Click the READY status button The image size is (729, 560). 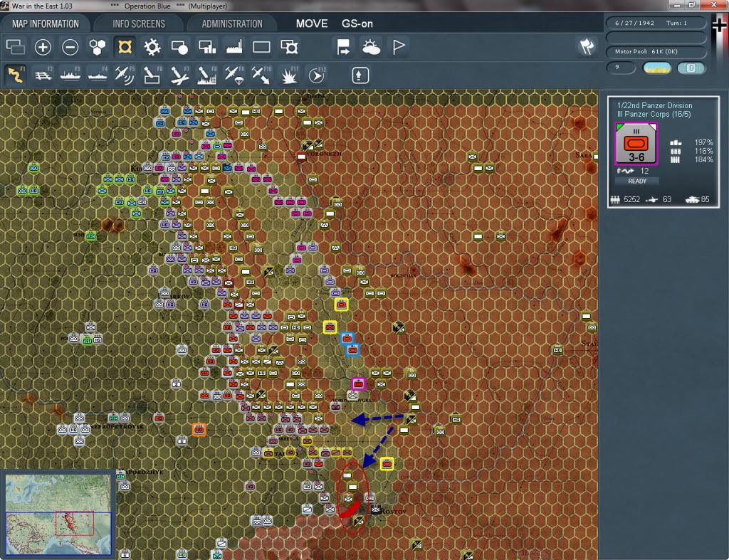(636, 181)
